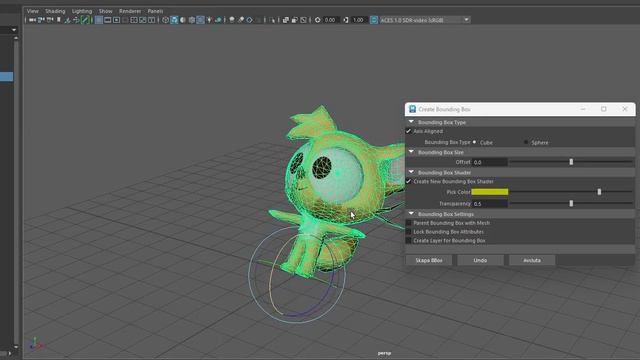Click the Pick Color slider handle
The height and width of the screenshot is (360, 640).
click(x=599, y=192)
